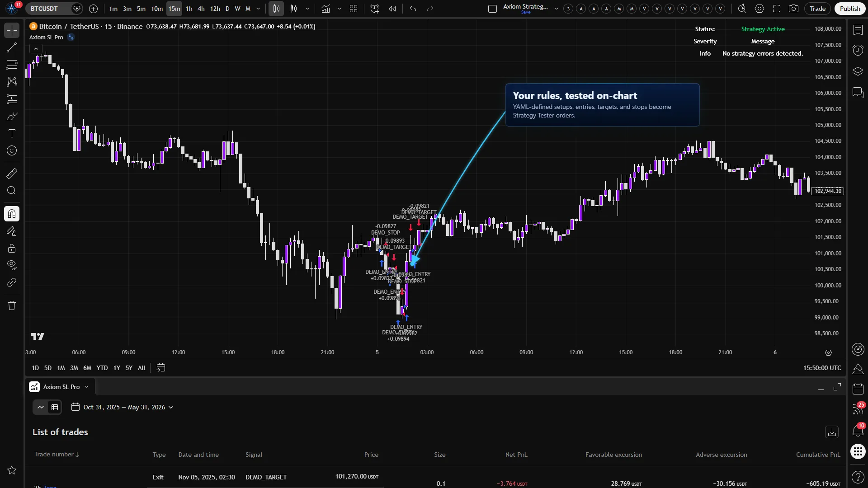
Task: Open time axis settings gear icon
Action: click(828, 352)
